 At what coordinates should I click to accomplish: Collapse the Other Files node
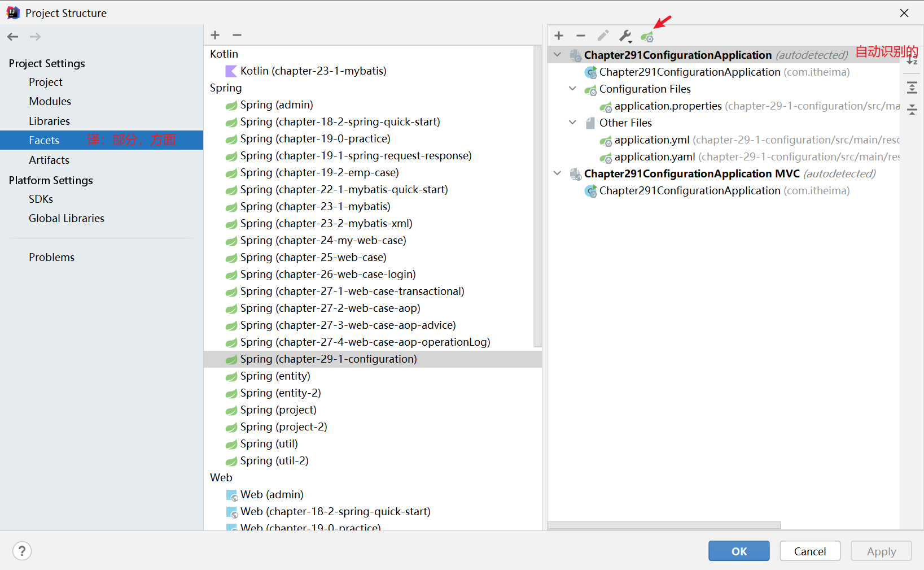pos(573,123)
